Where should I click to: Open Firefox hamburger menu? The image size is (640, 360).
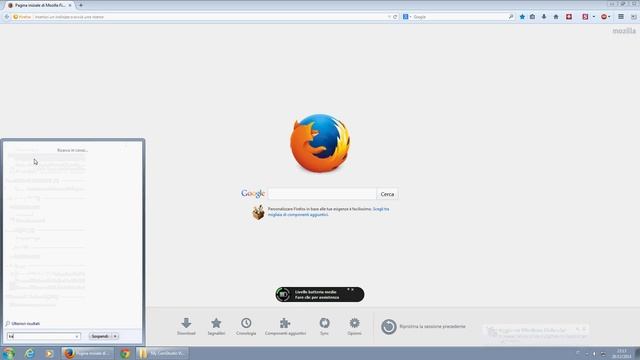[621, 17]
